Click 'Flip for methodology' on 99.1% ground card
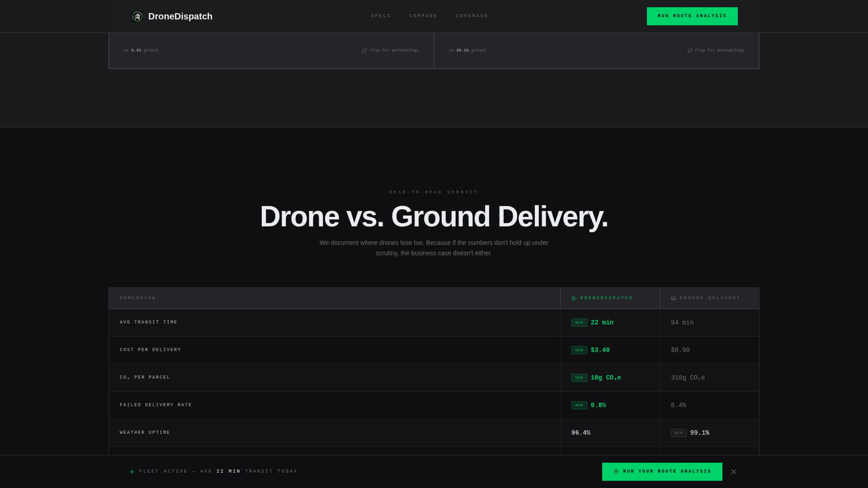The image size is (868, 488). 720,50
